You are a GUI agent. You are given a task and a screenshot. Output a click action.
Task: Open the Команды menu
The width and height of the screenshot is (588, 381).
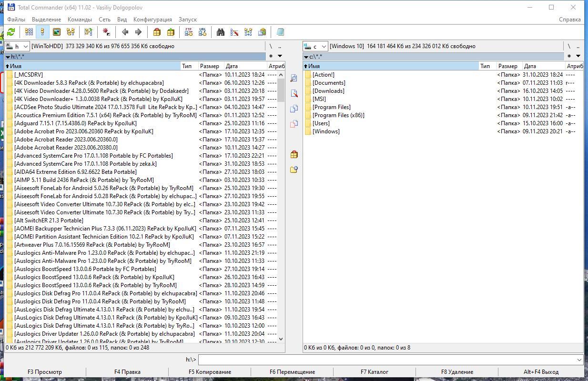pyautogui.click(x=80, y=20)
